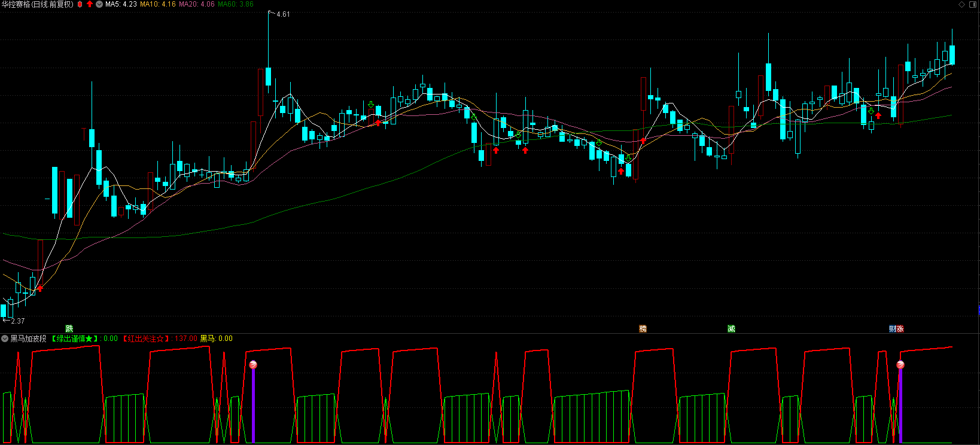Click the 黑马: 0.00 indicator value
This screenshot has width=980, height=445.
[x=216, y=339]
